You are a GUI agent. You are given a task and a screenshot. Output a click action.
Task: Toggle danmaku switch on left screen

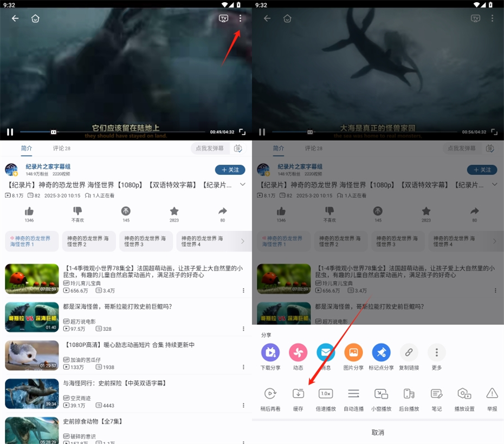(238, 148)
